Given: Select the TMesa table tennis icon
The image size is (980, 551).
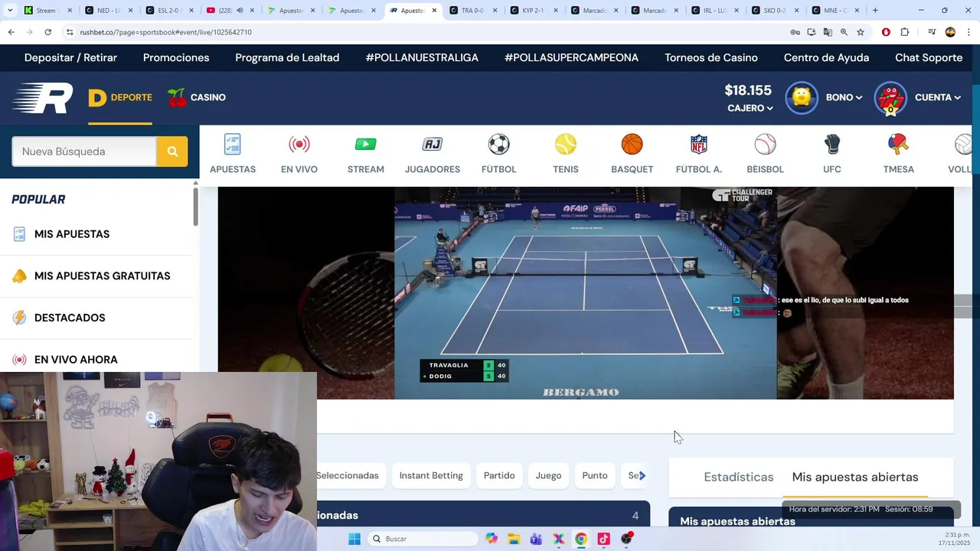Looking at the screenshot, I should [899, 144].
